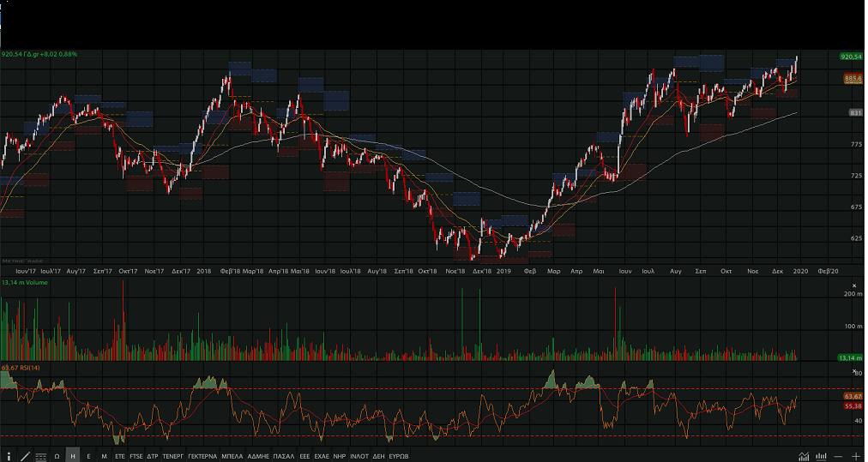Switch to the Ω timeframe
This screenshot has height=462, width=868.
pyautogui.click(x=57, y=456)
